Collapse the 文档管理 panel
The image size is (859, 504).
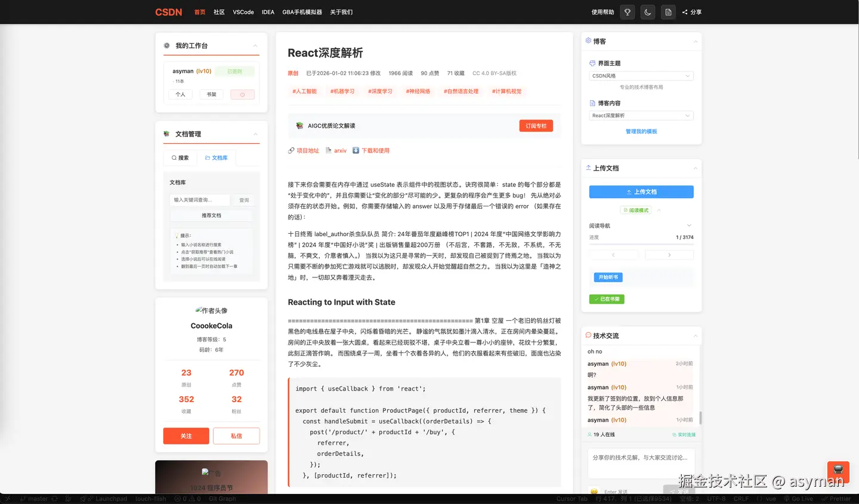pyautogui.click(x=255, y=134)
